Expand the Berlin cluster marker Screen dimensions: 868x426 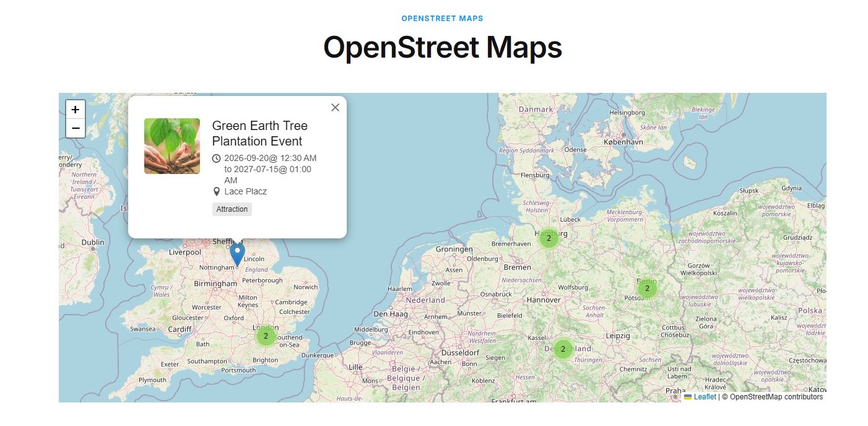[x=647, y=289]
